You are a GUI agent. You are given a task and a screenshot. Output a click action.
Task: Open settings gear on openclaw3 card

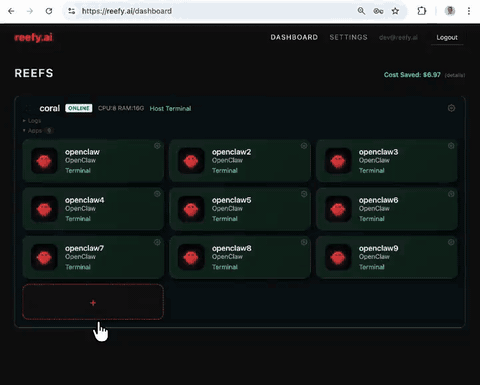click(451, 146)
